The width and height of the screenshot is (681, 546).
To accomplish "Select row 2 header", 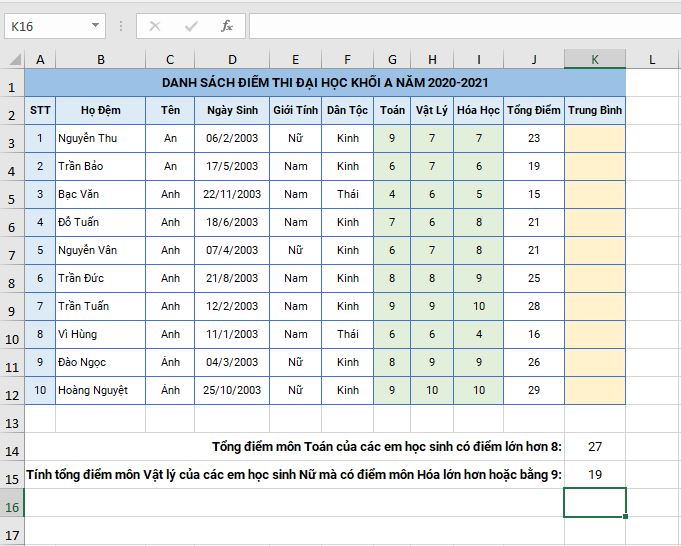I will [x=12, y=111].
